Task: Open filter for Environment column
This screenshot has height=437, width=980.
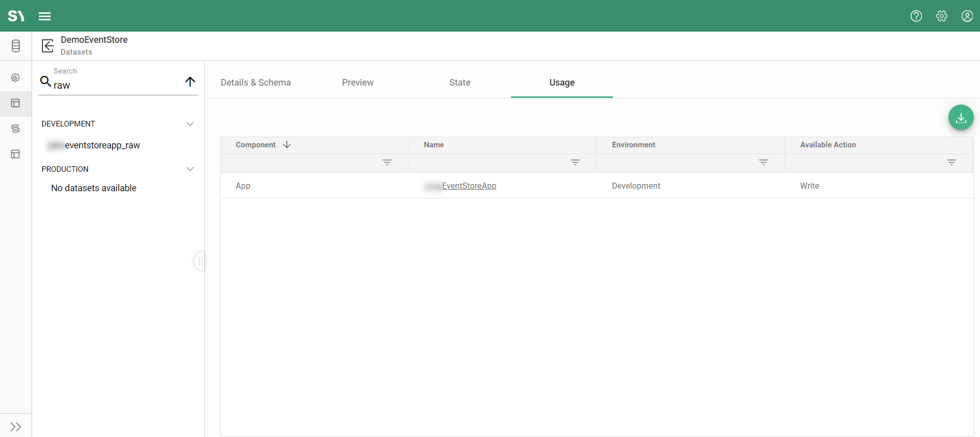Action: pos(763,163)
